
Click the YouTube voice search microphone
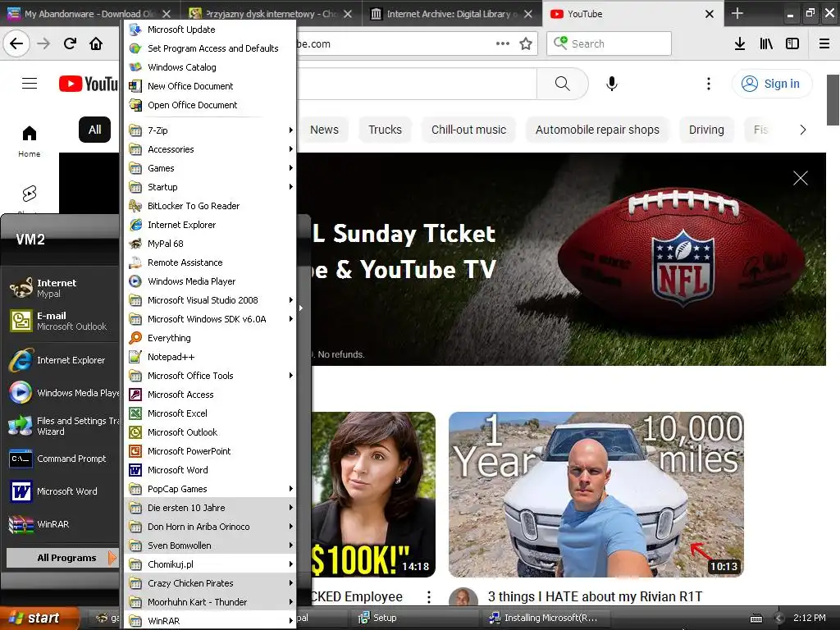(x=612, y=84)
